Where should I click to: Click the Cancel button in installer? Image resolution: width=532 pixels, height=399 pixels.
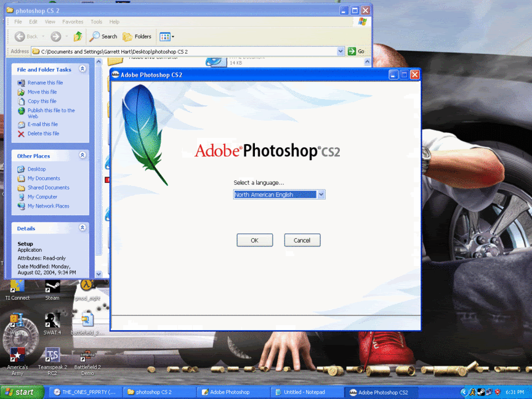302,240
